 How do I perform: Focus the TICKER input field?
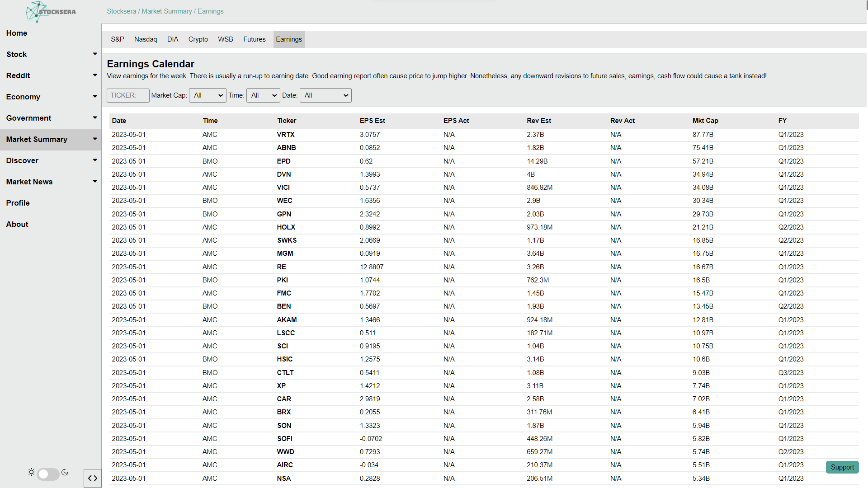(128, 95)
